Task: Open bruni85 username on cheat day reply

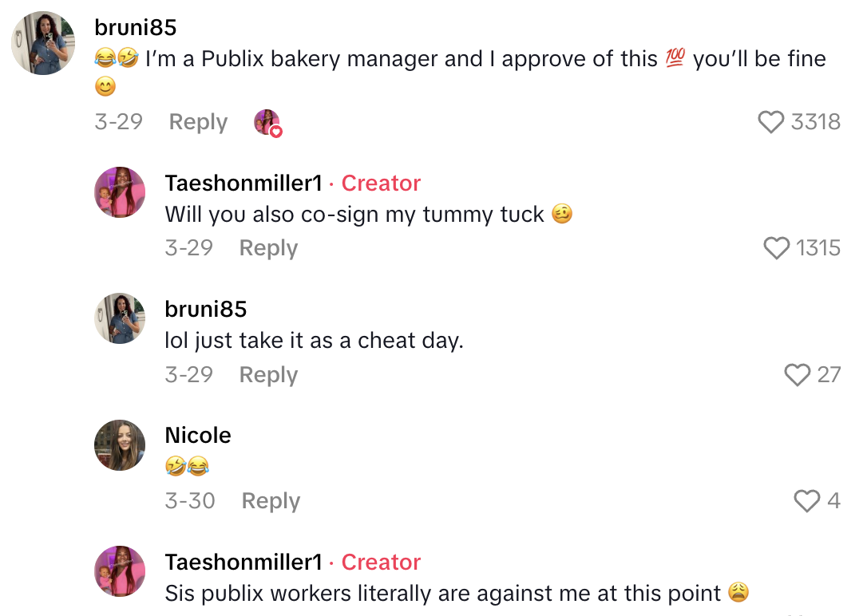Action: (x=205, y=309)
